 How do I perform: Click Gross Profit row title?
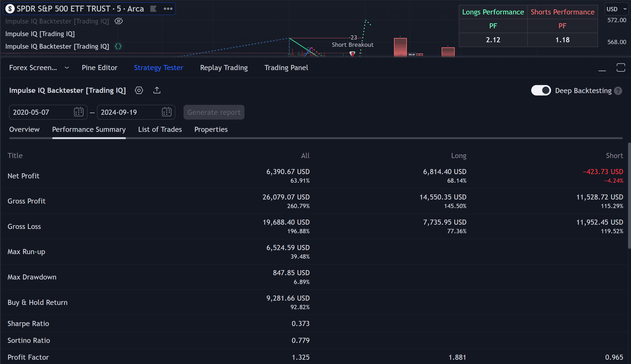point(26,201)
